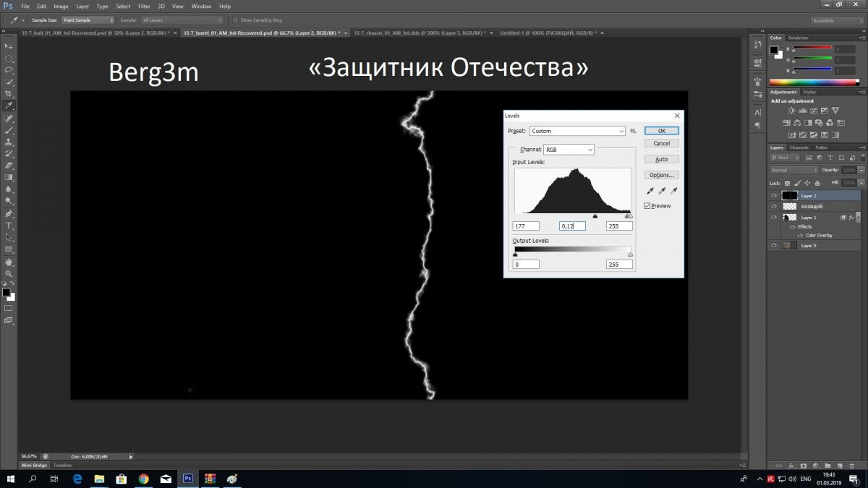Open the Sample All Layers dropdown
Screen dimensions: 868x488
click(182, 20)
